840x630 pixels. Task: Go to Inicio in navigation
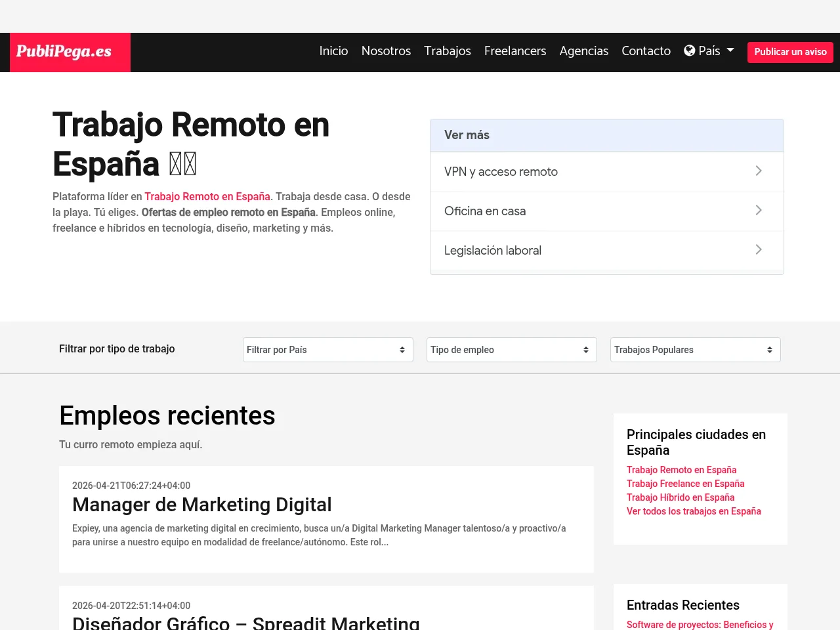click(x=333, y=51)
